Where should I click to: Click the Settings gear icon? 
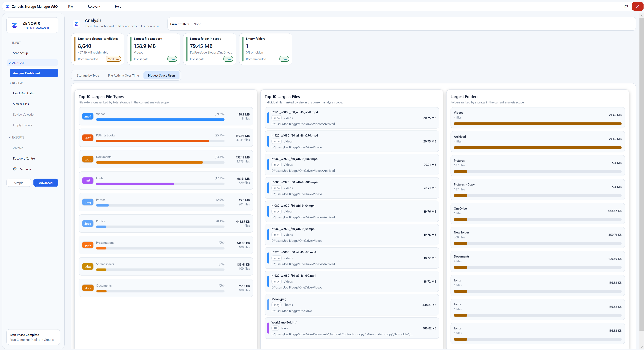(15, 169)
